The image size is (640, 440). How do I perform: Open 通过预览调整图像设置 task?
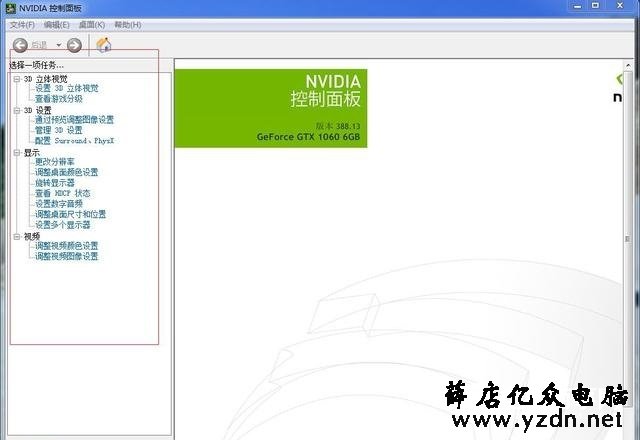pyautogui.click(x=74, y=120)
